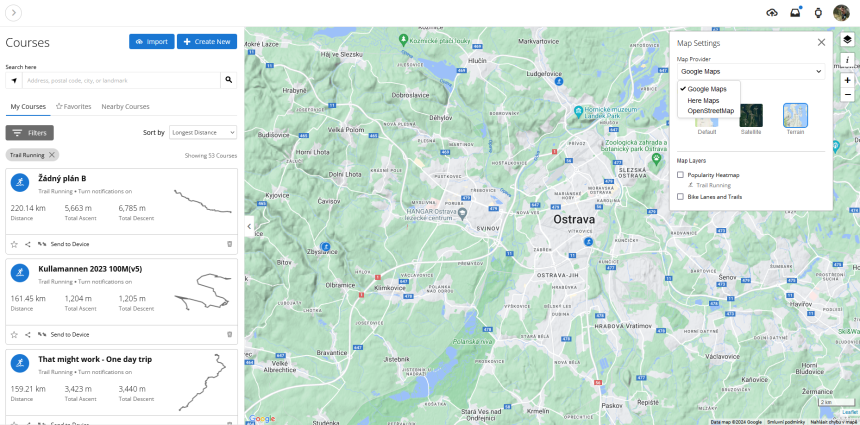Favorite Kullamannen 2023 100M(v5) with star icon
860x425 pixels.
(x=14, y=334)
